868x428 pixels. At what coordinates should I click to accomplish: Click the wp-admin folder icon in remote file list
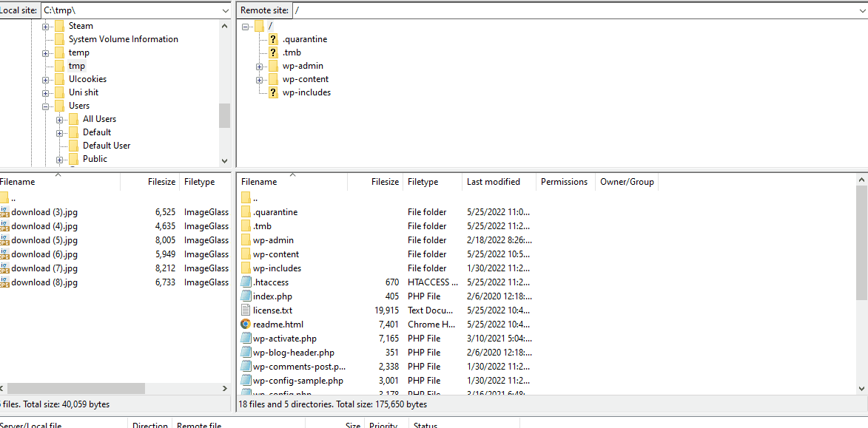click(x=246, y=240)
